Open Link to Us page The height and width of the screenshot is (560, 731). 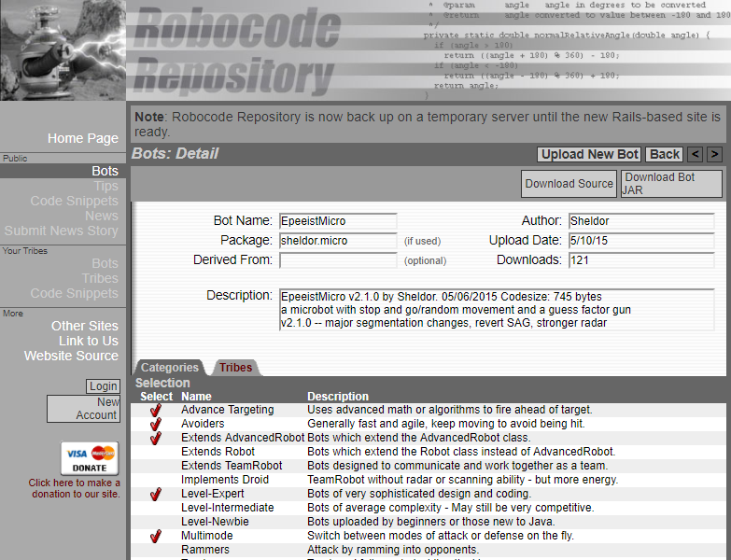pyautogui.click(x=88, y=341)
